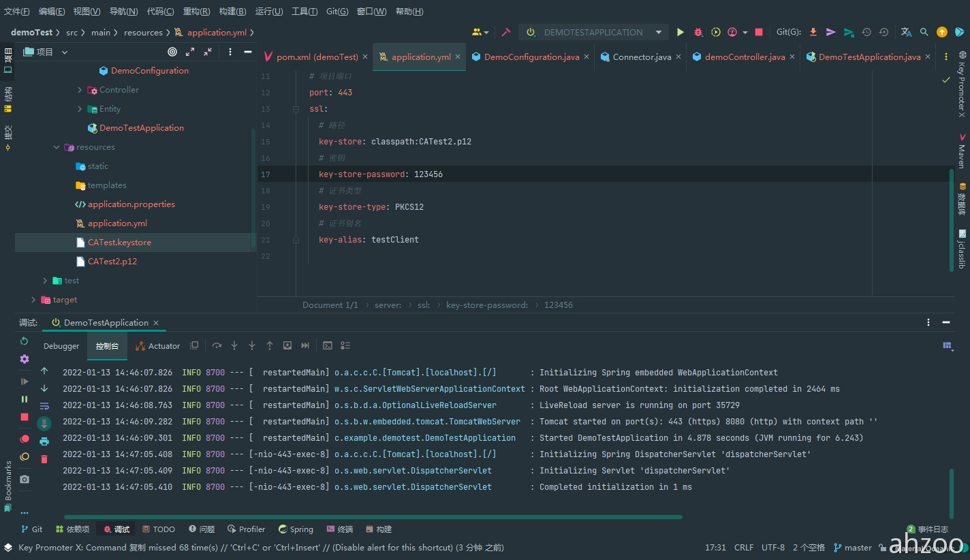Click the locate target icon in project panel
The width and height of the screenshot is (970, 560).
click(x=172, y=52)
